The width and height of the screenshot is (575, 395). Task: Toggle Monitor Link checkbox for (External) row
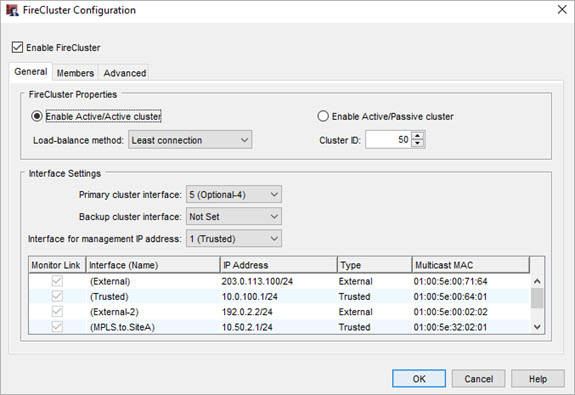point(57,281)
